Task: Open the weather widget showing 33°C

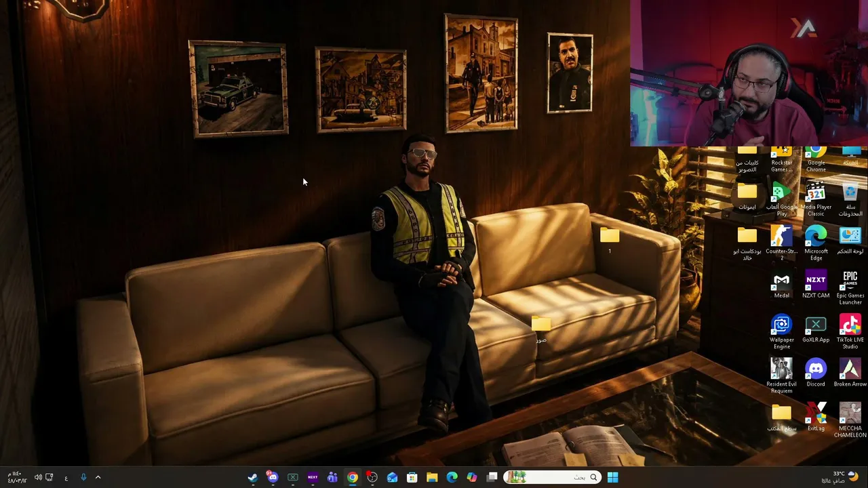Action: 841,477
